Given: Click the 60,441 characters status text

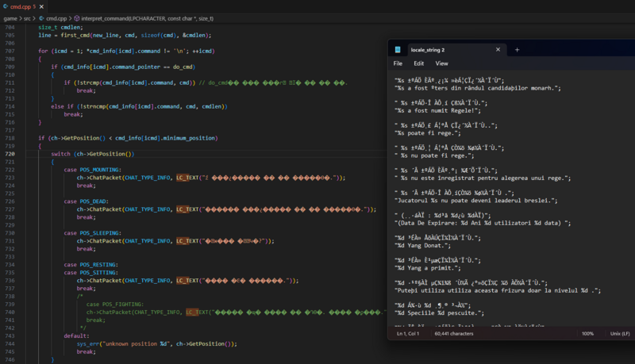Looking at the screenshot, I should click(x=453, y=334).
